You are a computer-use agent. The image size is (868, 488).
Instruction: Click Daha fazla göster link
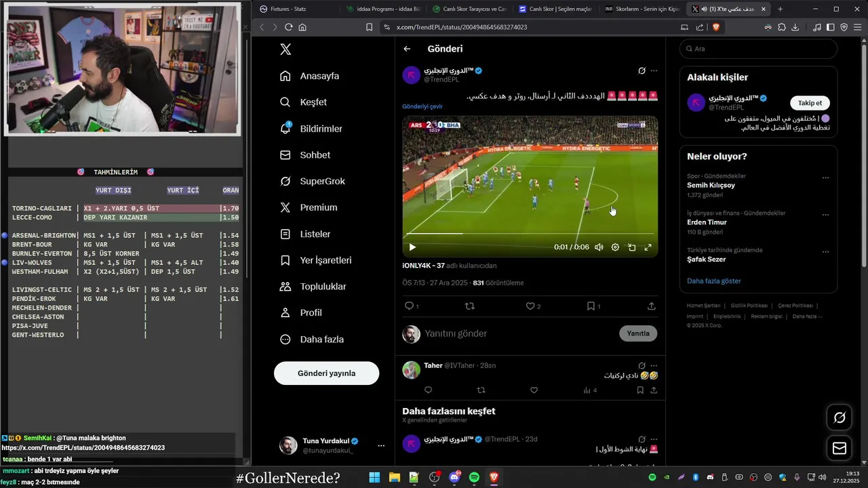714,281
